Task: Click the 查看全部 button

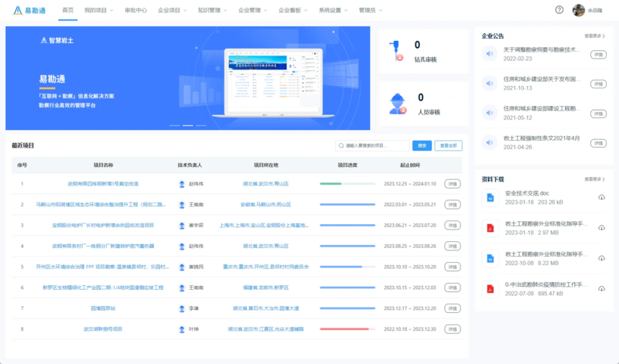Action: 449,145
